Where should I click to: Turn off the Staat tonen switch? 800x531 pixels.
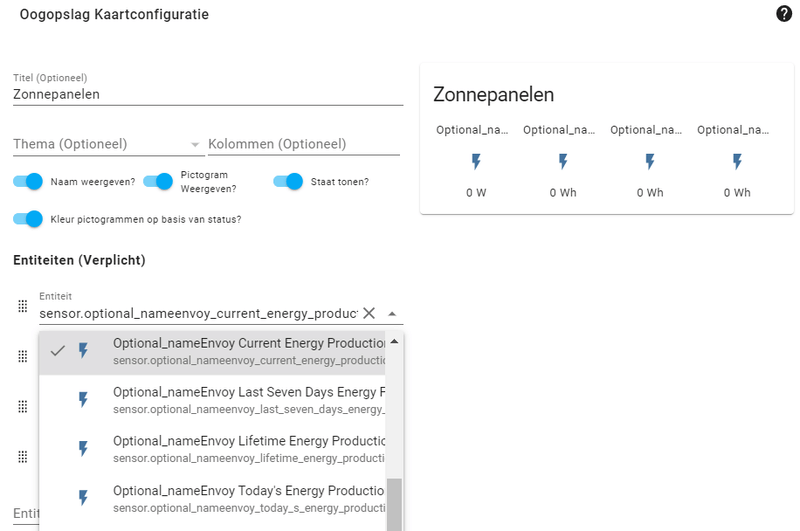point(288,181)
